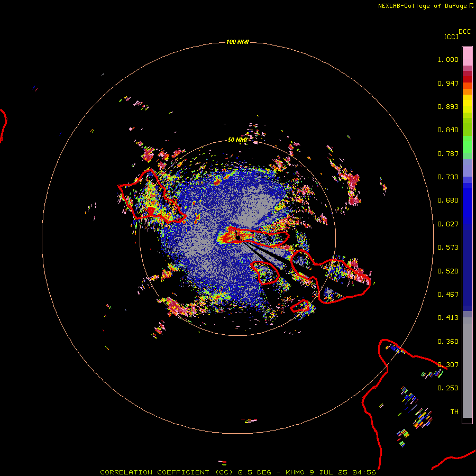Click the 0.5 DEG elevation text in the caption
Screen dimensions: 476x476
coord(255,472)
